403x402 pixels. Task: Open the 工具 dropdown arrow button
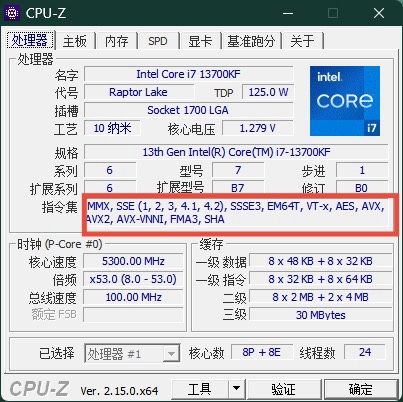point(236,389)
